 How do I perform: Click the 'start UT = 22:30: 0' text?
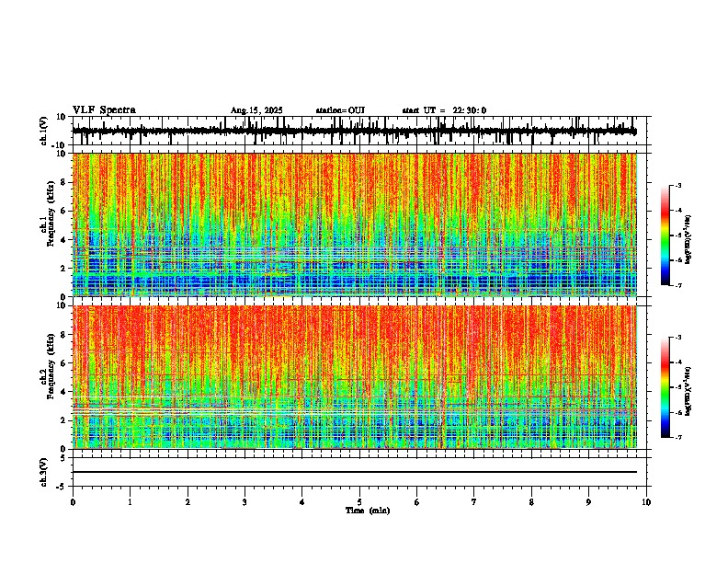(x=444, y=110)
